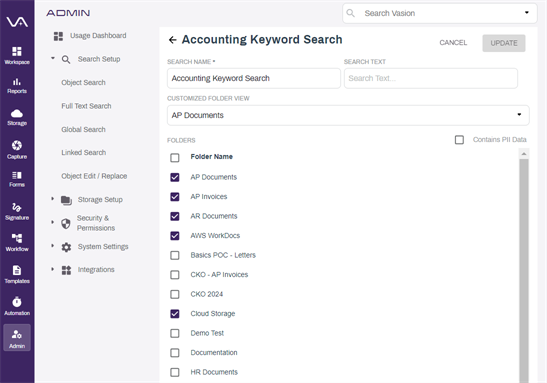Check the Demo Test folder checkbox

point(175,333)
